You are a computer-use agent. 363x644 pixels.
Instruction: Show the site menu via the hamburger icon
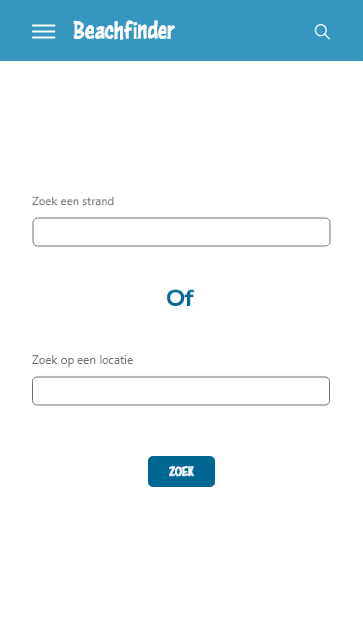pos(44,32)
